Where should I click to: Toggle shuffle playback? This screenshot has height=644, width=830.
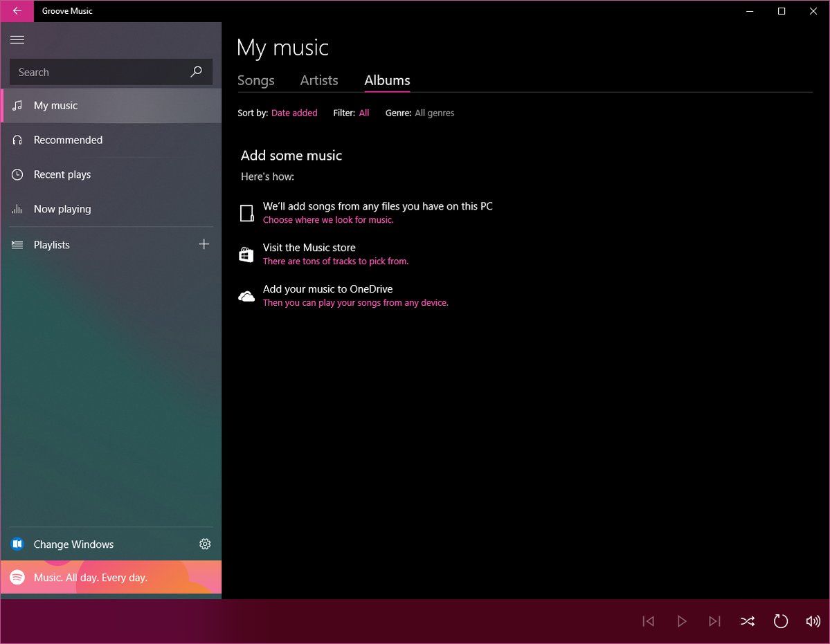coord(748,621)
